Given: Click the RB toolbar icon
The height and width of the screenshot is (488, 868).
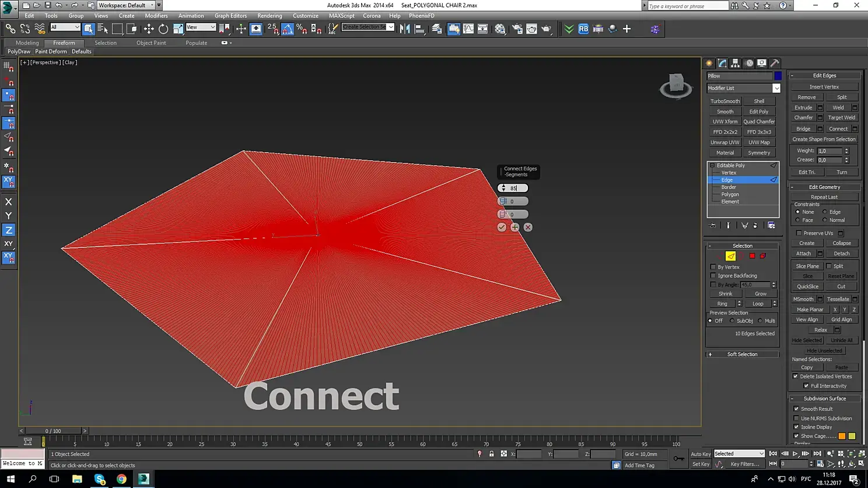Looking at the screenshot, I should coord(583,29).
